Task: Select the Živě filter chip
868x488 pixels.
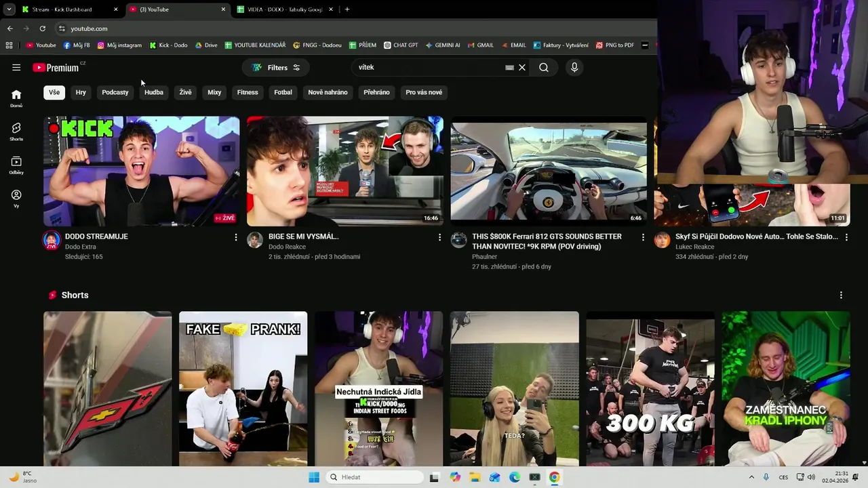Action: (186, 92)
